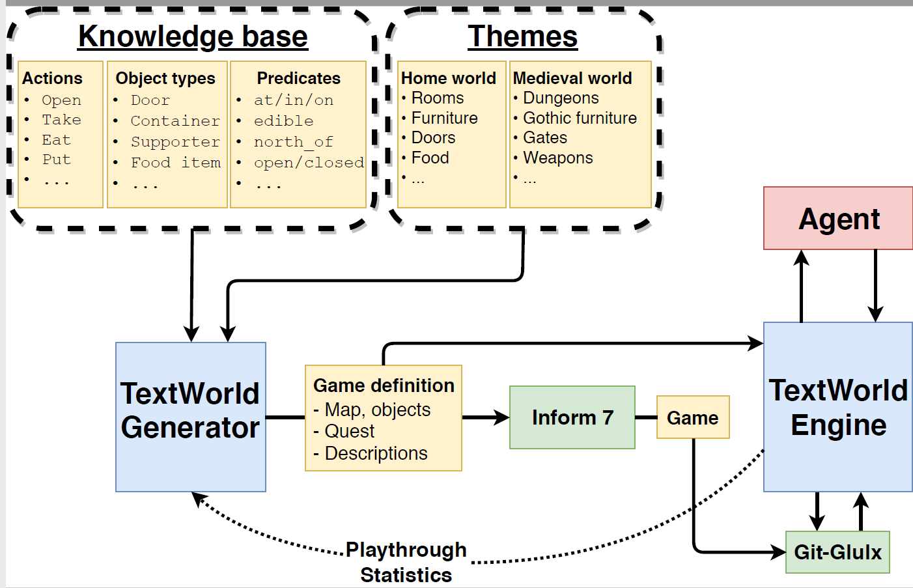Select the Actions column header
This screenshot has height=588, width=913.
(x=53, y=78)
